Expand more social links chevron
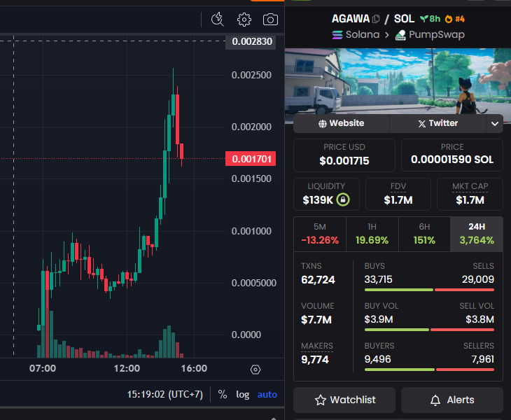Image resolution: width=511 pixels, height=420 pixels. (495, 123)
